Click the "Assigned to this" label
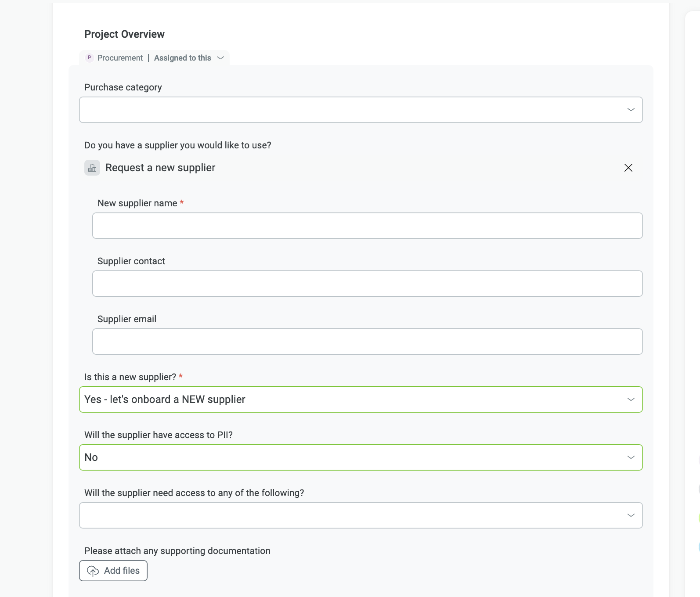The width and height of the screenshot is (700, 597). click(x=182, y=58)
